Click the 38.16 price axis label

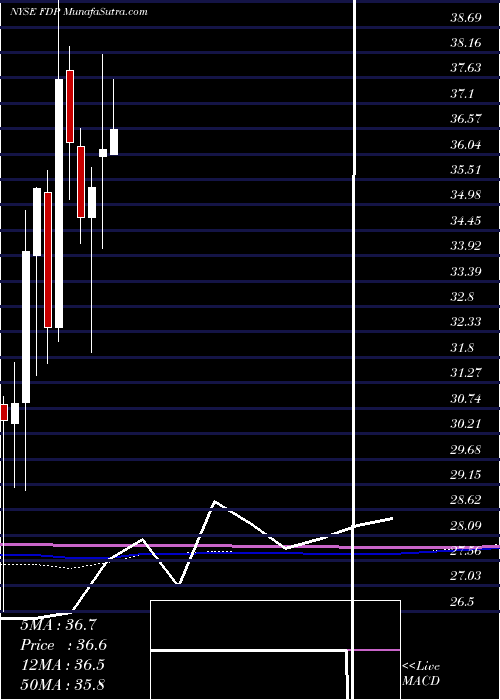point(466,43)
